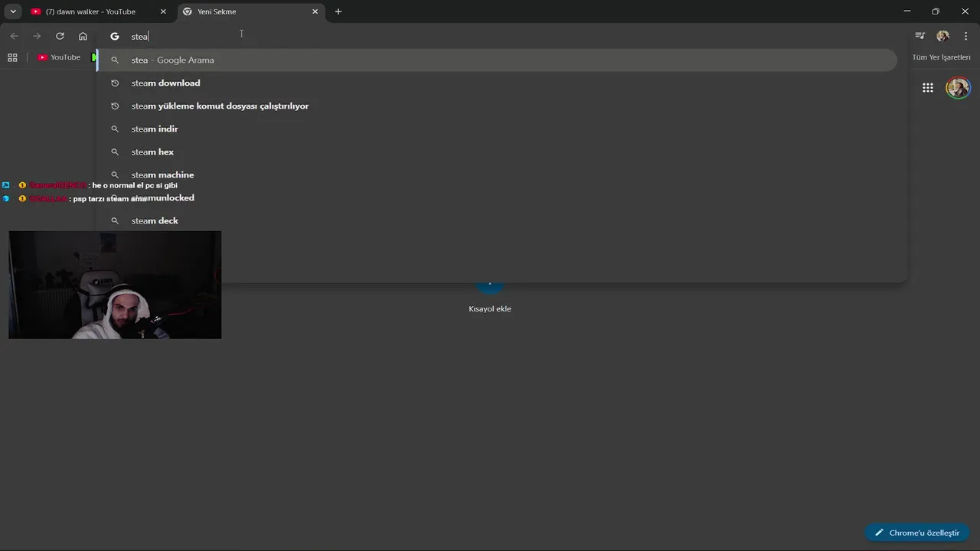Select the Yeni Sekme tab
Image resolution: width=980 pixels, height=551 pixels.
252,11
